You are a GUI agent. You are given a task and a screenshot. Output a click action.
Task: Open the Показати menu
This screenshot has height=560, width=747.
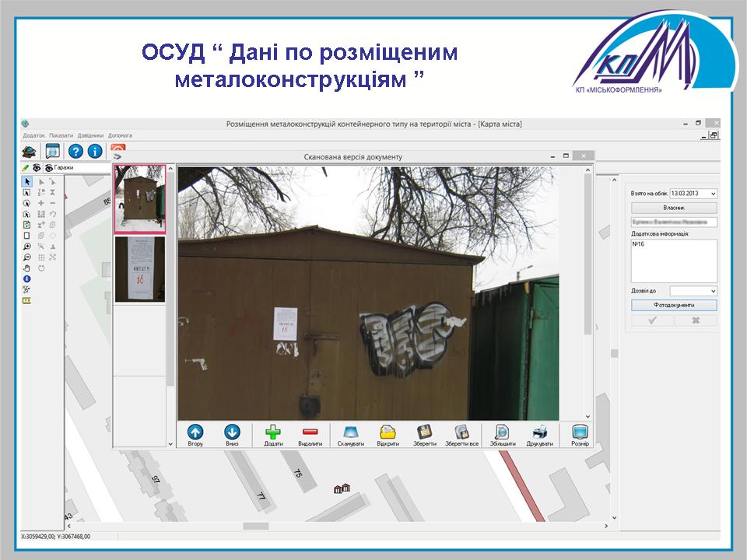pyautogui.click(x=61, y=135)
